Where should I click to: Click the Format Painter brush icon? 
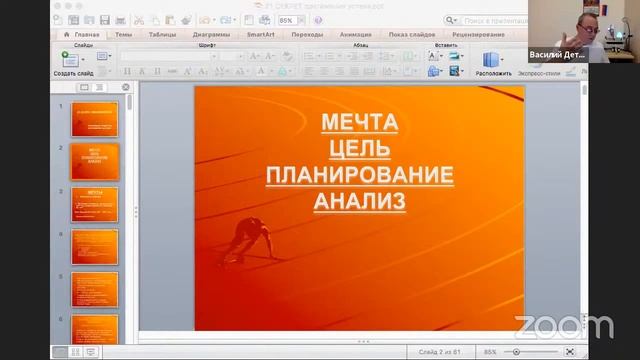[x=186, y=20]
